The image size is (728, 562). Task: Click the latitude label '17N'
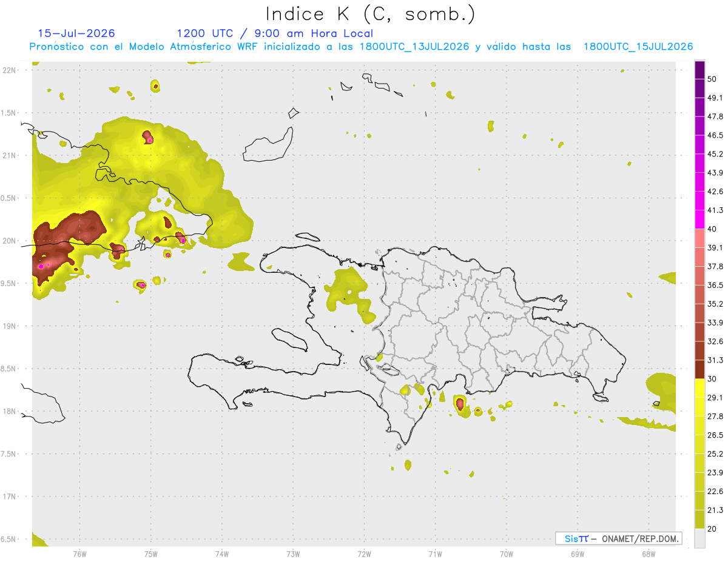(9, 497)
